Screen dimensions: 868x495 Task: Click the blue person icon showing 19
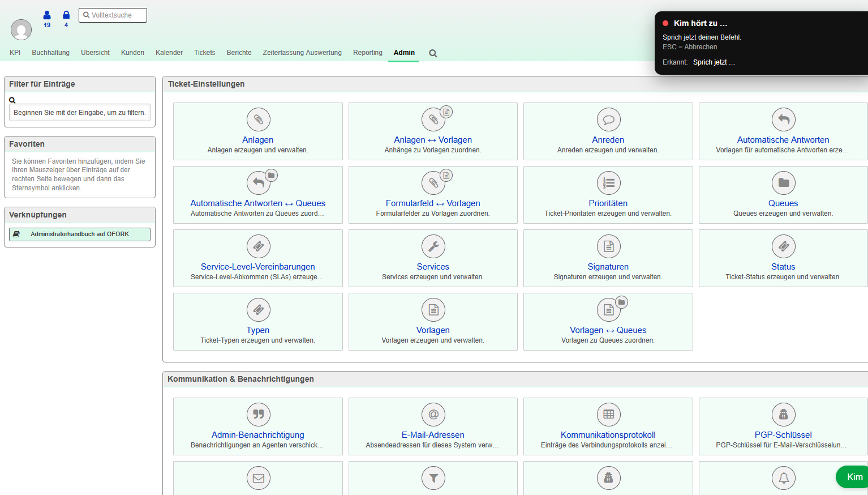[x=47, y=15]
